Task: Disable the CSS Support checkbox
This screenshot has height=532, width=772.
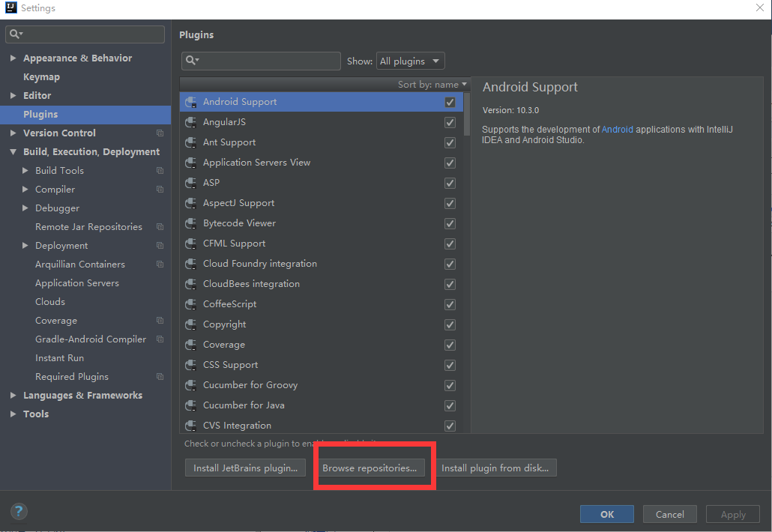Action: point(450,365)
